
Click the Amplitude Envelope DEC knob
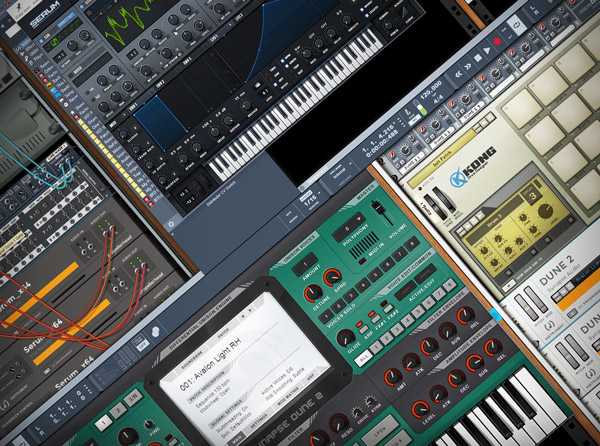point(457,378)
